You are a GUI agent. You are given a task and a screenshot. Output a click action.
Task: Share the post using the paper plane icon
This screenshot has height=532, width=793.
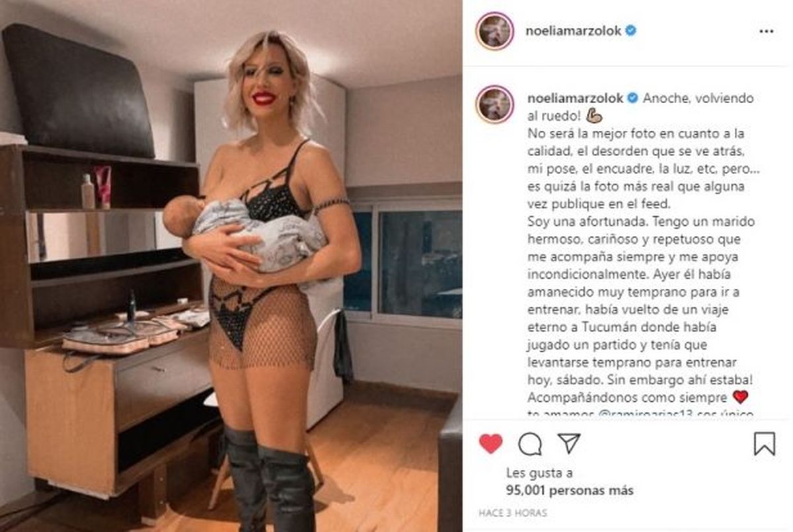(568, 443)
